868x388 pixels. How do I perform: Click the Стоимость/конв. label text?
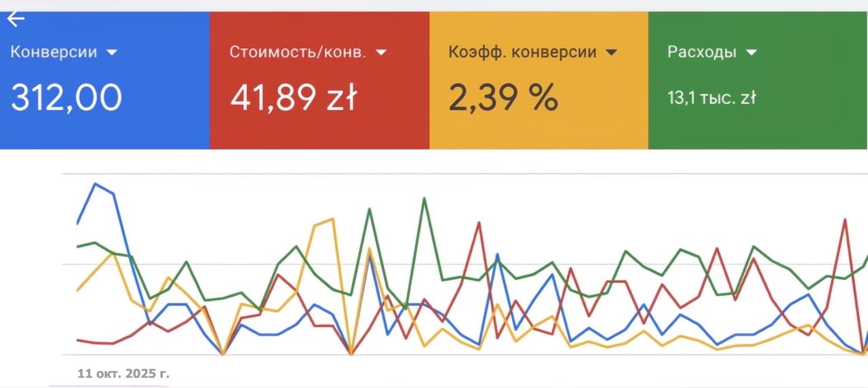(298, 52)
